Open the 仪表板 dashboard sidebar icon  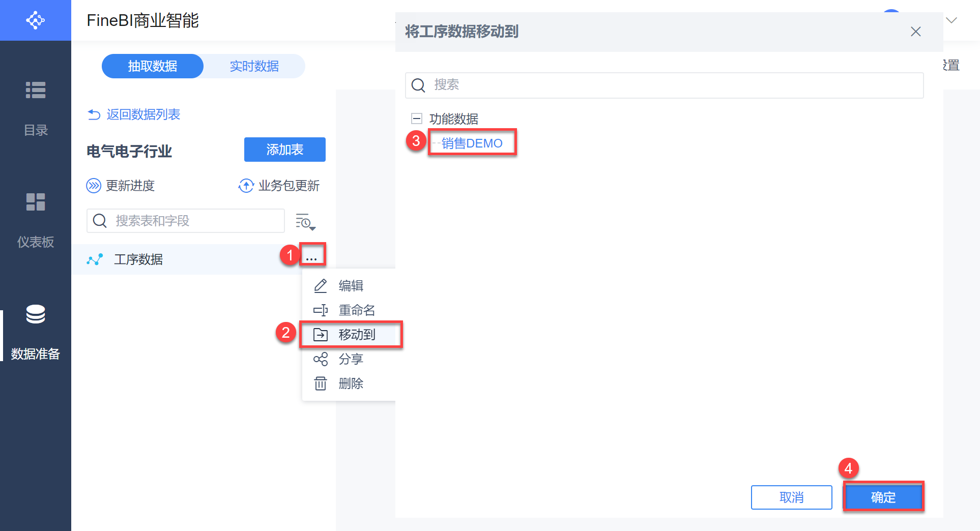(36, 202)
